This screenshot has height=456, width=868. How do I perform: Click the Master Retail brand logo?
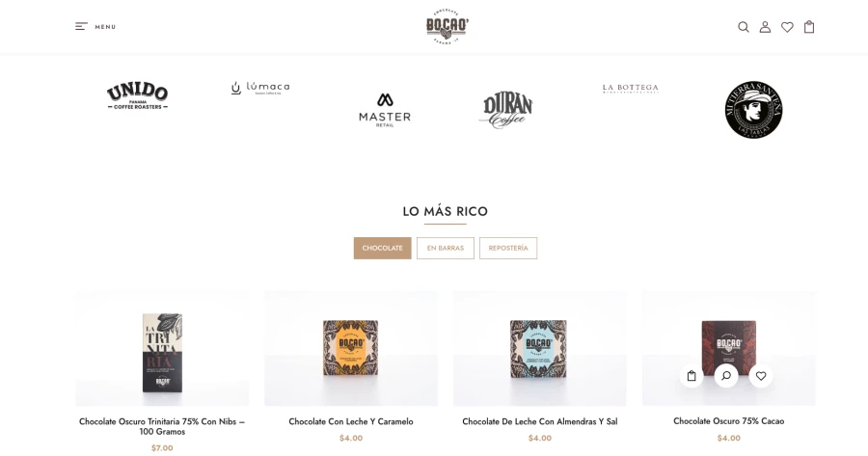(385, 110)
